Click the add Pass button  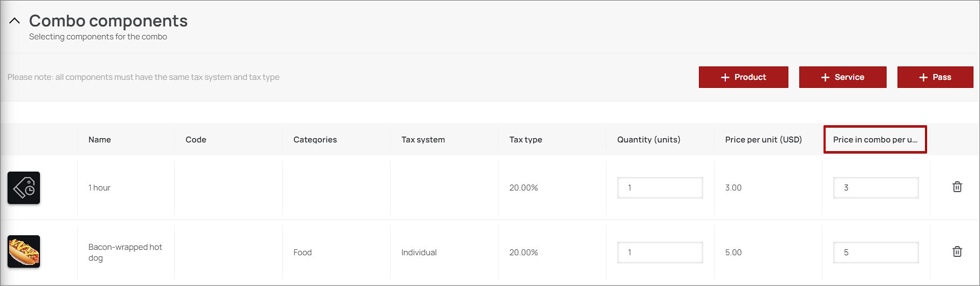click(935, 77)
